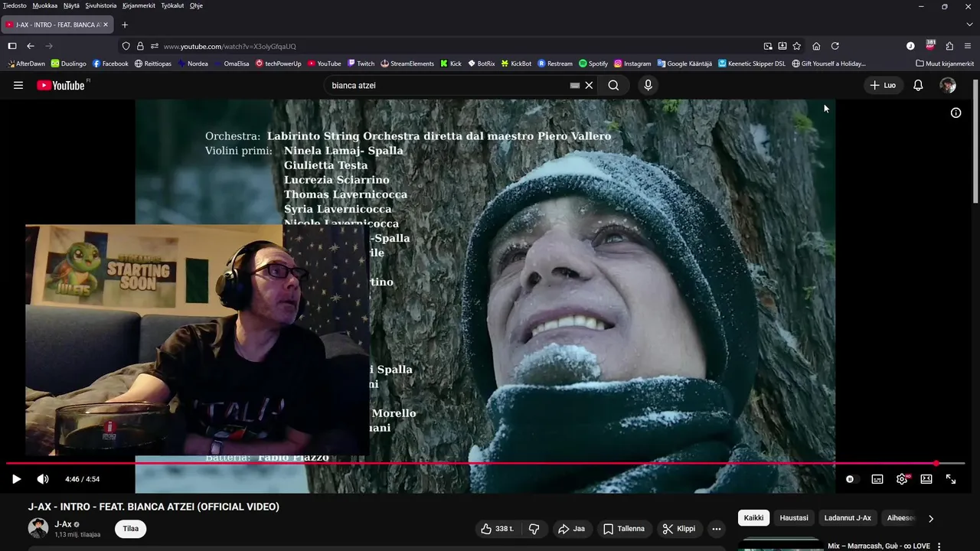Select the Kaikki filter chip
980x551 pixels.
click(753, 518)
